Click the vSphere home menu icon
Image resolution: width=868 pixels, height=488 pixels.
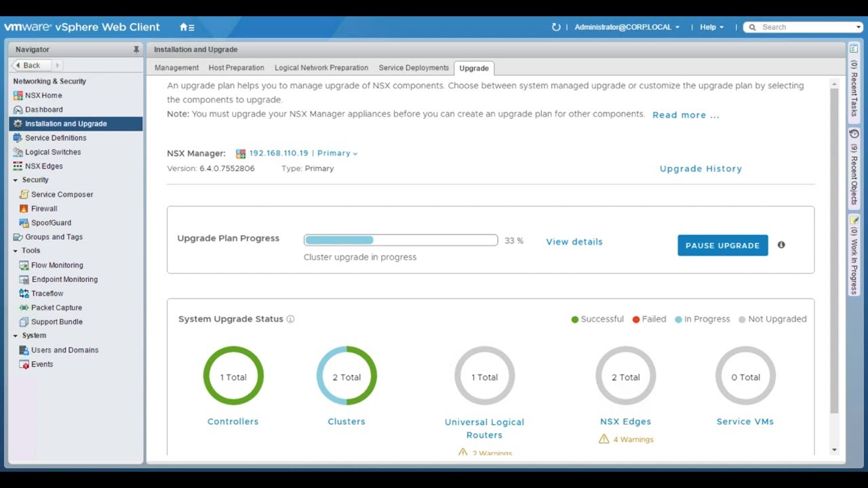[186, 27]
